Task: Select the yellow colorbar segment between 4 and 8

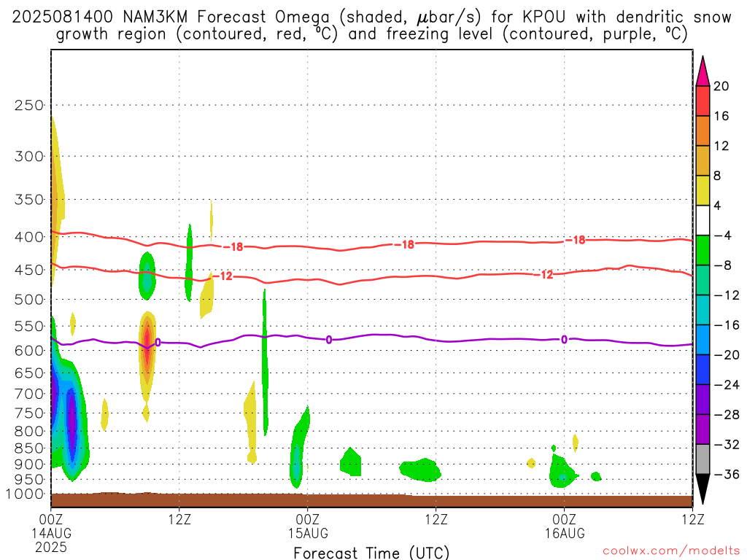Action: coord(703,190)
